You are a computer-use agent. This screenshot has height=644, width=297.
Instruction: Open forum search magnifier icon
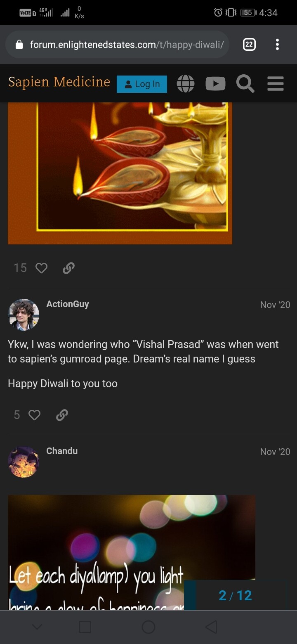point(245,84)
